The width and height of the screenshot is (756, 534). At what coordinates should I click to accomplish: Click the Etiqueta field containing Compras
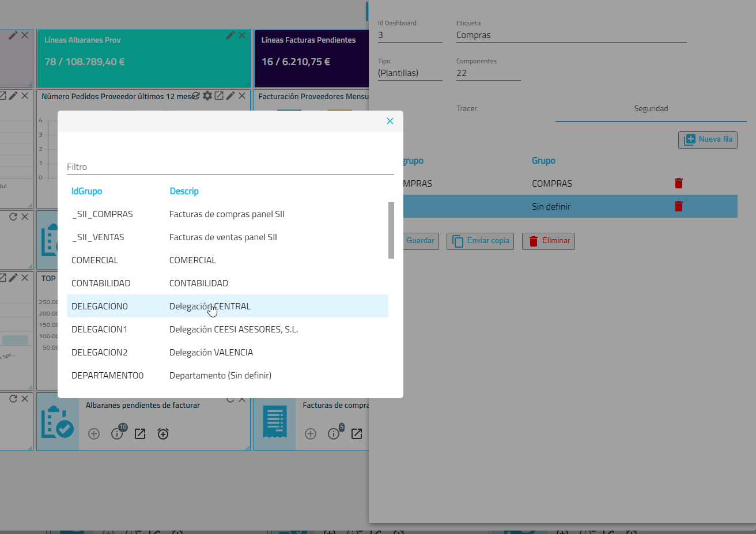point(572,35)
